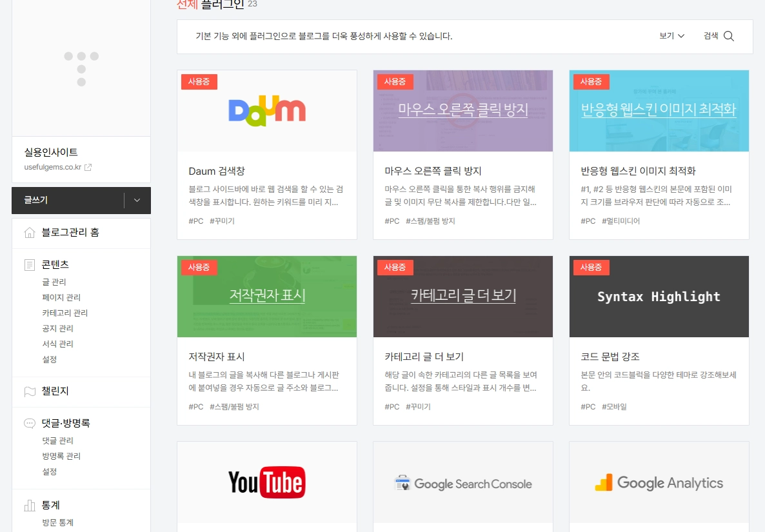This screenshot has height=532, width=765.
Task: Open the 보기 filter dropdown
Action: 672,36
